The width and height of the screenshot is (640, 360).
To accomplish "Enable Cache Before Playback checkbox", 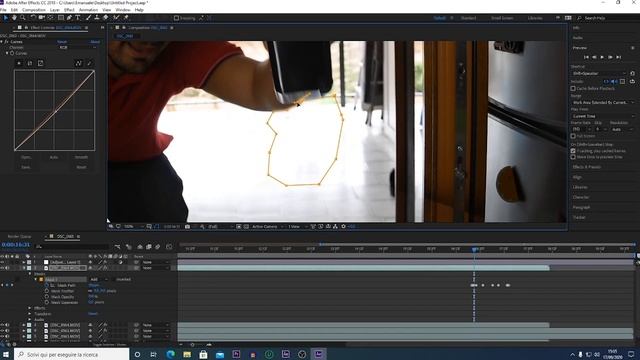I will [573, 89].
